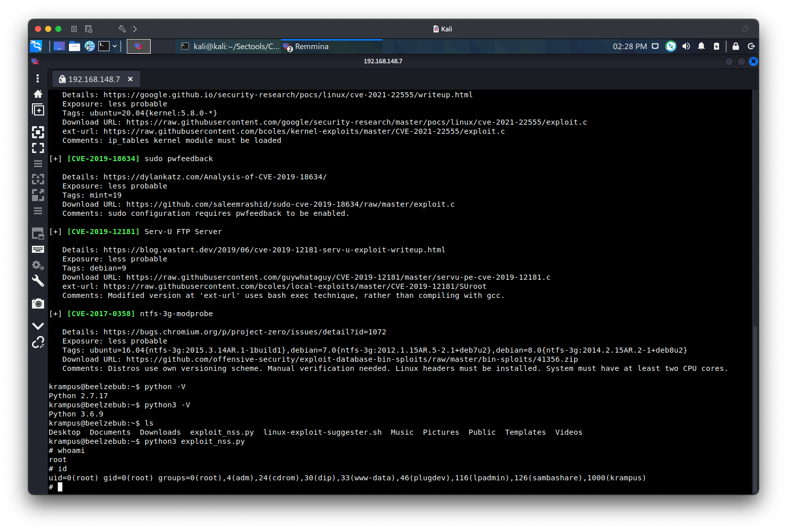The height and width of the screenshot is (532, 787).
Task: Take a screenshot with the camera icon
Action: [x=38, y=303]
